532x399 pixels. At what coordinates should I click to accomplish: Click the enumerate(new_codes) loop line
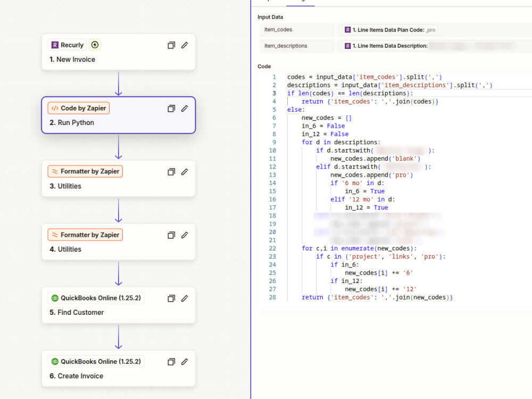point(359,248)
